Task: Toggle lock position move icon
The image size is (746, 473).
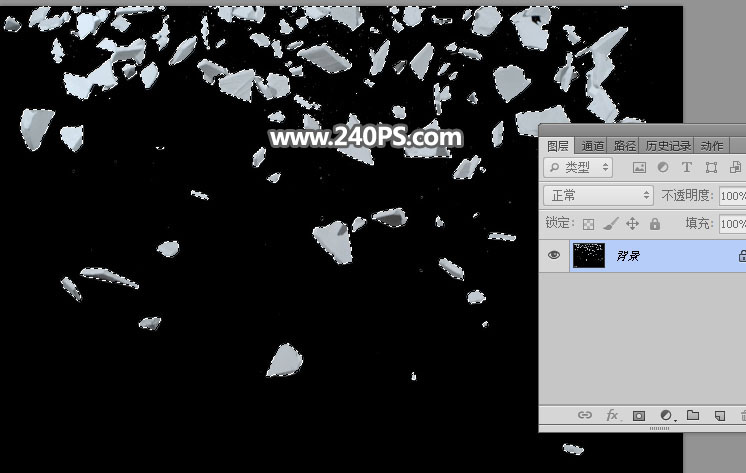Action: [632, 224]
